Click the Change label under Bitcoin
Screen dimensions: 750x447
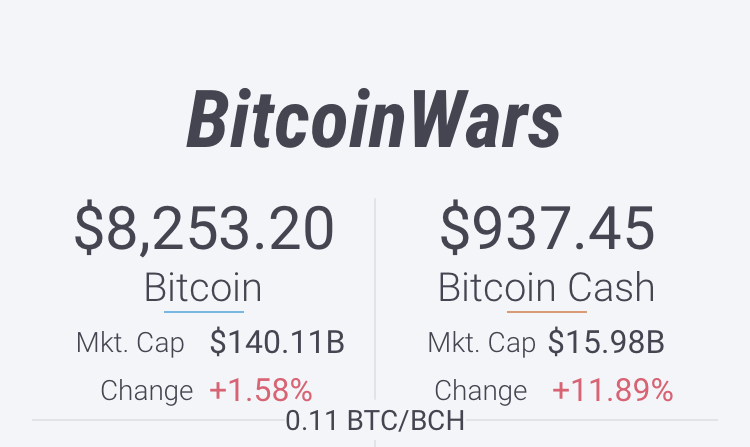point(147,390)
